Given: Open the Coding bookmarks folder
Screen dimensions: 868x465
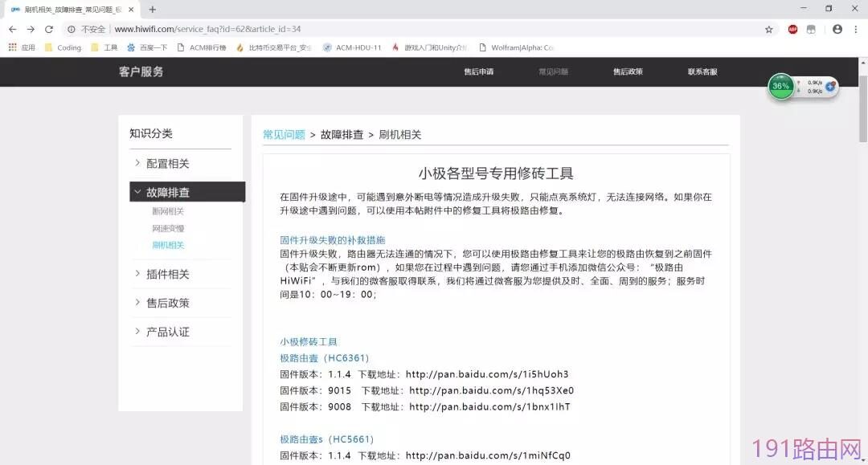Looking at the screenshot, I should pyautogui.click(x=63, y=47).
